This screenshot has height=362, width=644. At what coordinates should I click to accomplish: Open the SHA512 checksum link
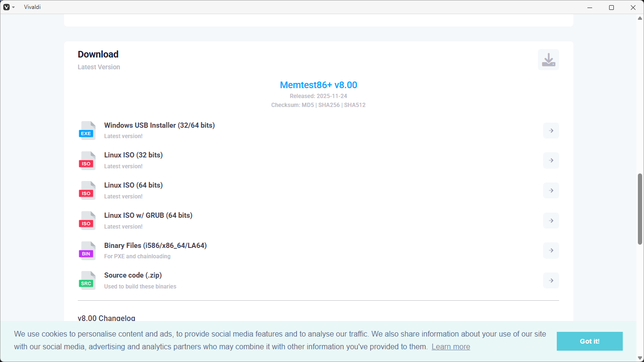[355, 105]
